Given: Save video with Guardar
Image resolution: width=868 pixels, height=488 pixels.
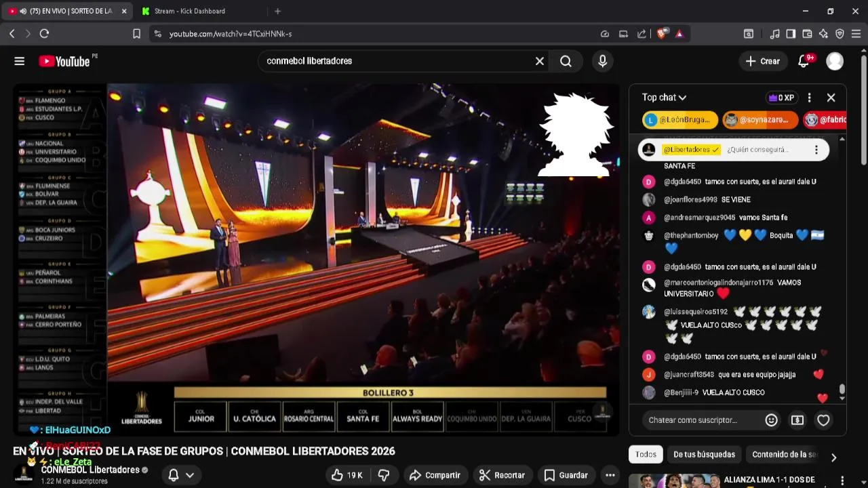Looking at the screenshot, I should (x=566, y=475).
